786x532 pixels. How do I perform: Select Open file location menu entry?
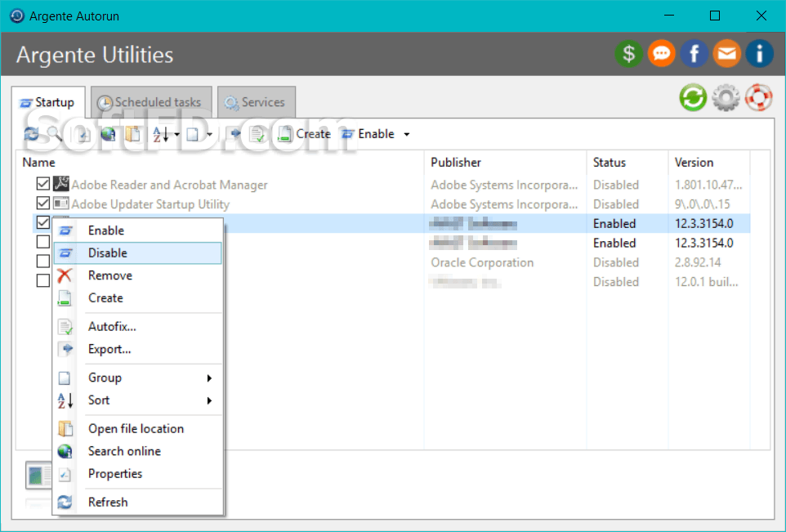tap(138, 429)
